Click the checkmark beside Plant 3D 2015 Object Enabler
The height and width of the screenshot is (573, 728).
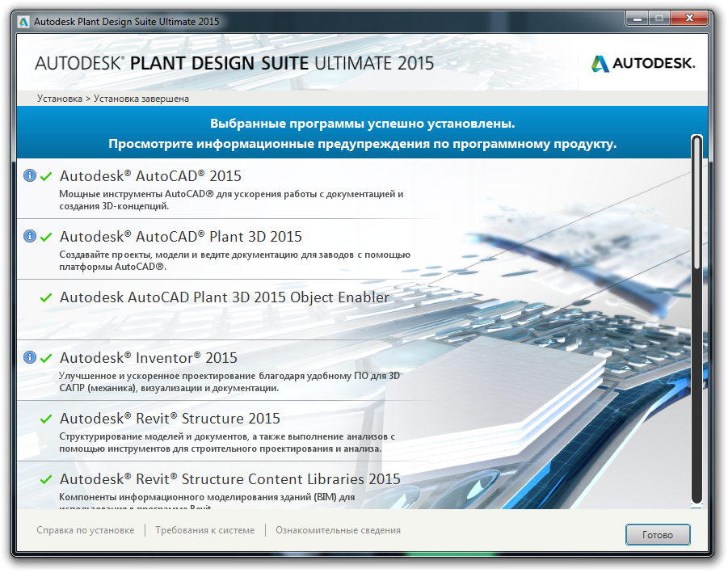pyautogui.click(x=46, y=297)
